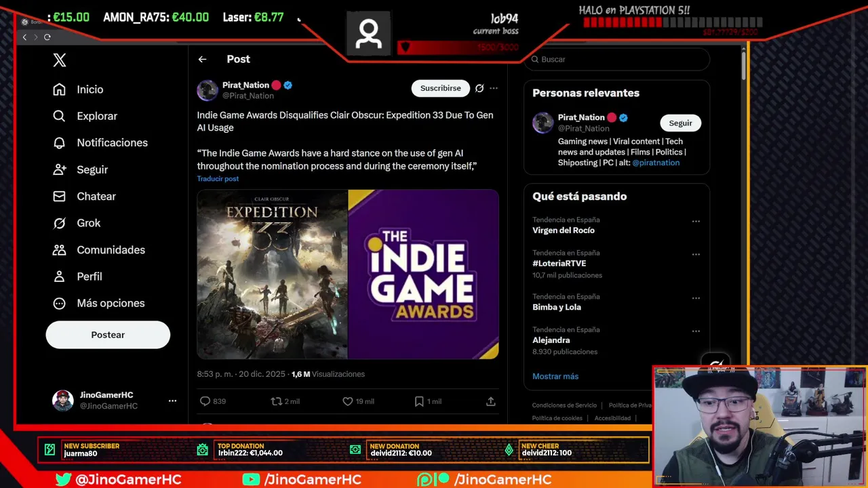This screenshot has width=868, height=488.
Task: Select the Comunidades menu label
Action: pos(111,249)
